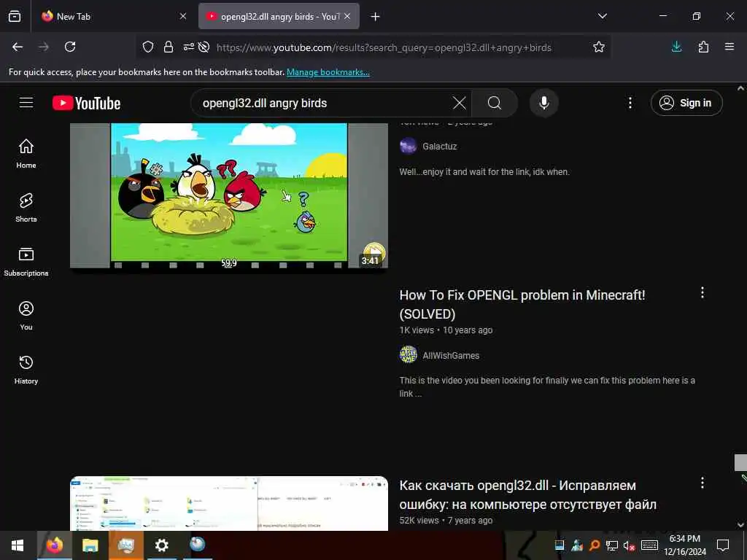
Task: Open the Galactuz channel avatar
Action: tap(409, 146)
